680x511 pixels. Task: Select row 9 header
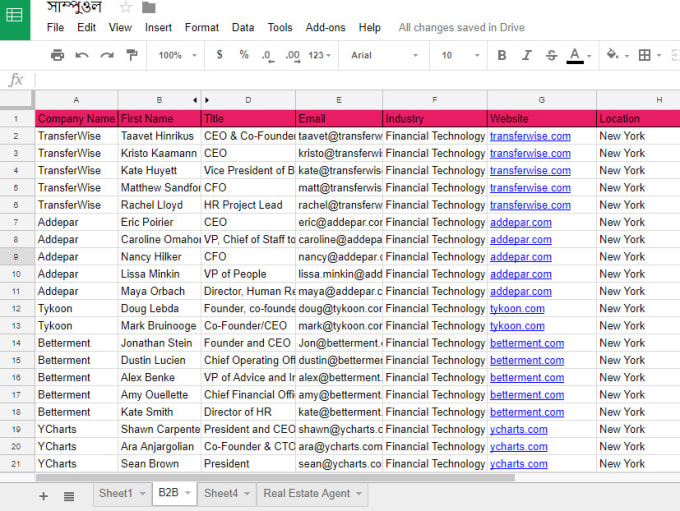[x=16, y=257]
